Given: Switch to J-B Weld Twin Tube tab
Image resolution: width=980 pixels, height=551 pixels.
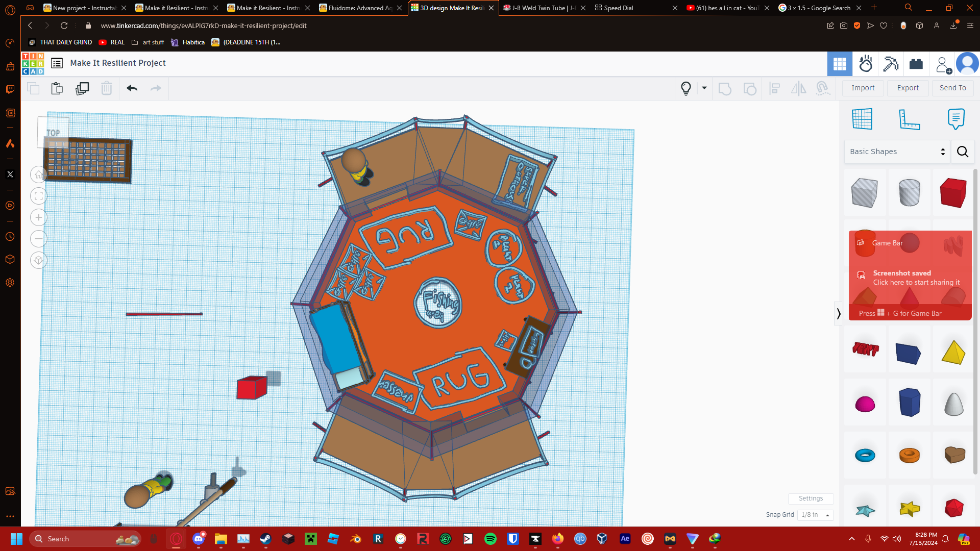Looking at the screenshot, I should [x=544, y=8].
